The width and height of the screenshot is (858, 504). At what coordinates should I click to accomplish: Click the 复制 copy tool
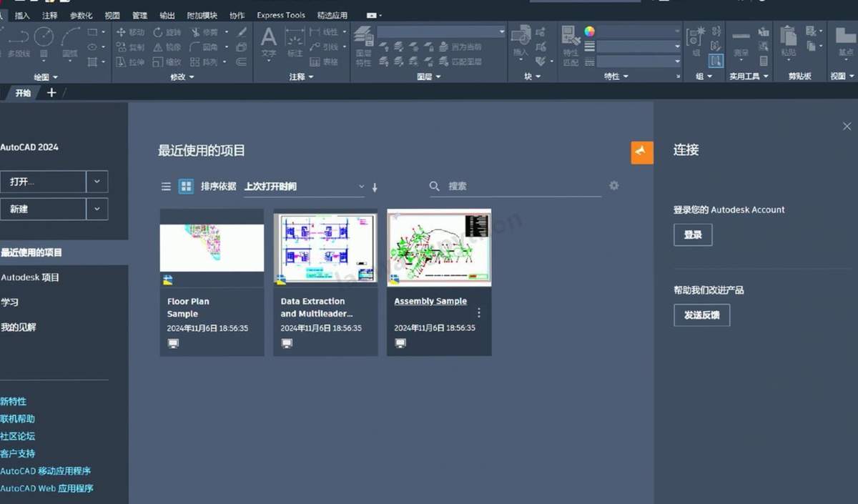tap(129, 47)
